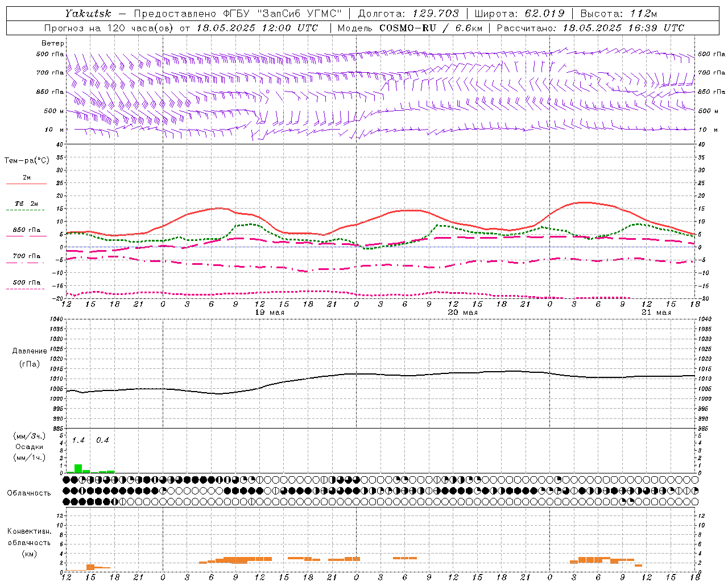Click the '(мм/1ч.)' precipitation unit label
Image resolution: width=728 pixels, height=582 pixels.
point(29,458)
